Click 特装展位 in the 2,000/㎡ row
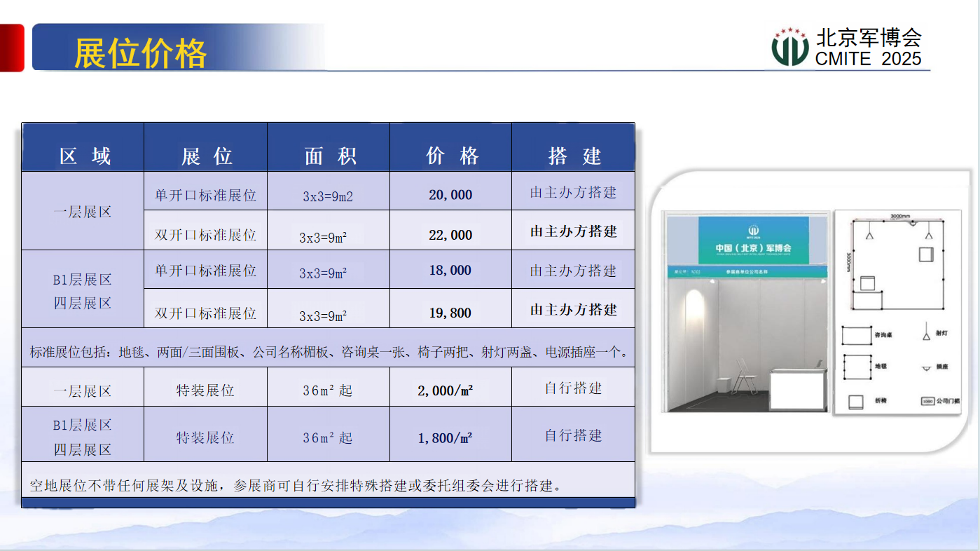 pos(205,390)
